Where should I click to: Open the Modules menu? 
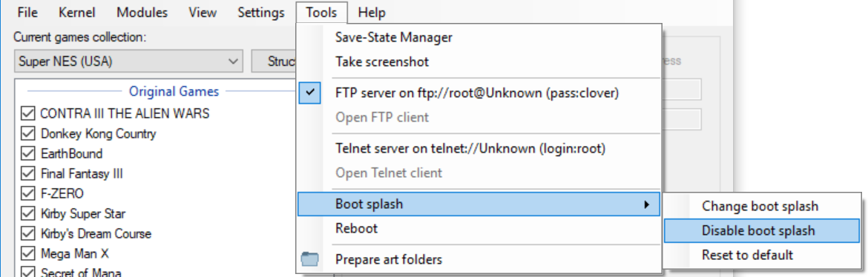[142, 12]
